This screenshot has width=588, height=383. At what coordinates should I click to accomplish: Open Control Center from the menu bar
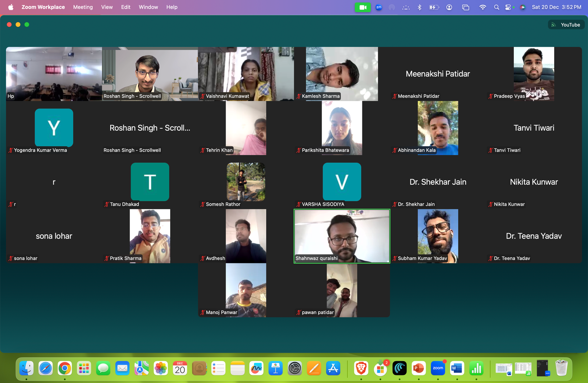click(x=508, y=7)
